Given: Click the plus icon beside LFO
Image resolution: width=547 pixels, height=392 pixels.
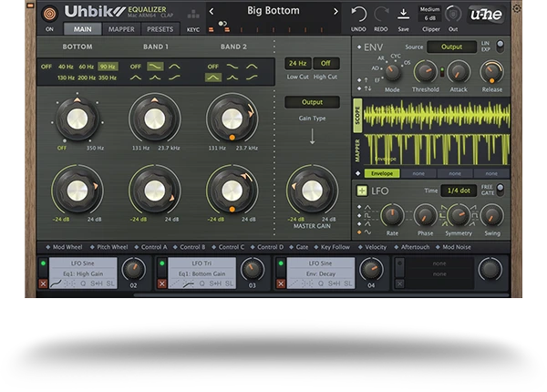Looking at the screenshot, I should tap(362, 191).
